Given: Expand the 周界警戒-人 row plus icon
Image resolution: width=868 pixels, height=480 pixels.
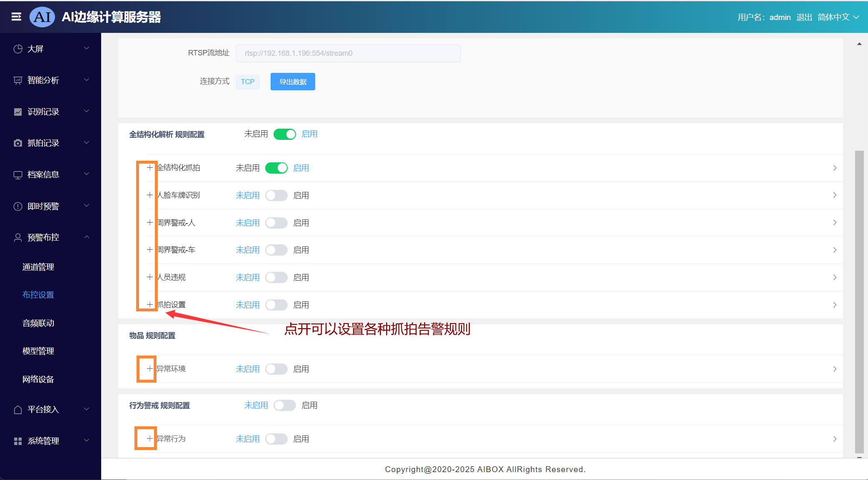Looking at the screenshot, I should (149, 223).
